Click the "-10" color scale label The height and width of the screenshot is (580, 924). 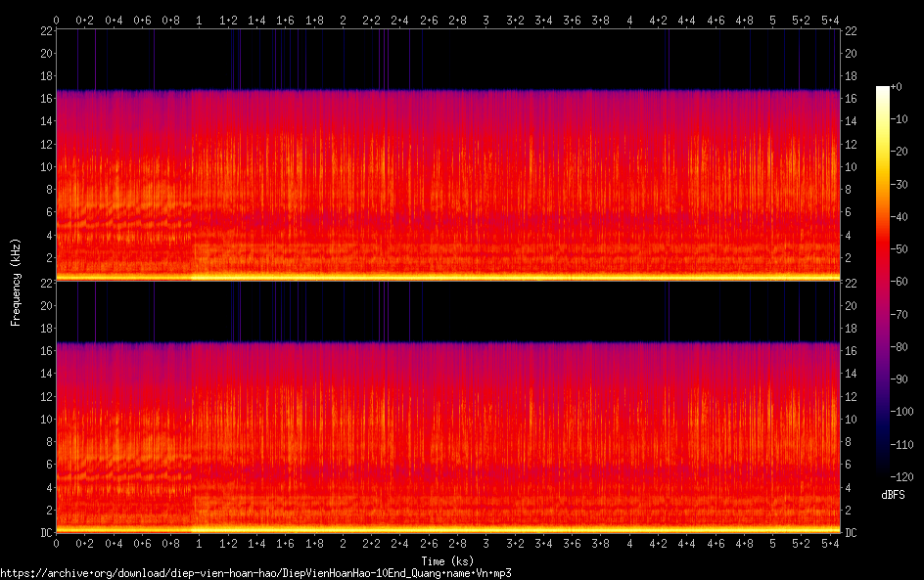pyautogui.click(x=899, y=119)
